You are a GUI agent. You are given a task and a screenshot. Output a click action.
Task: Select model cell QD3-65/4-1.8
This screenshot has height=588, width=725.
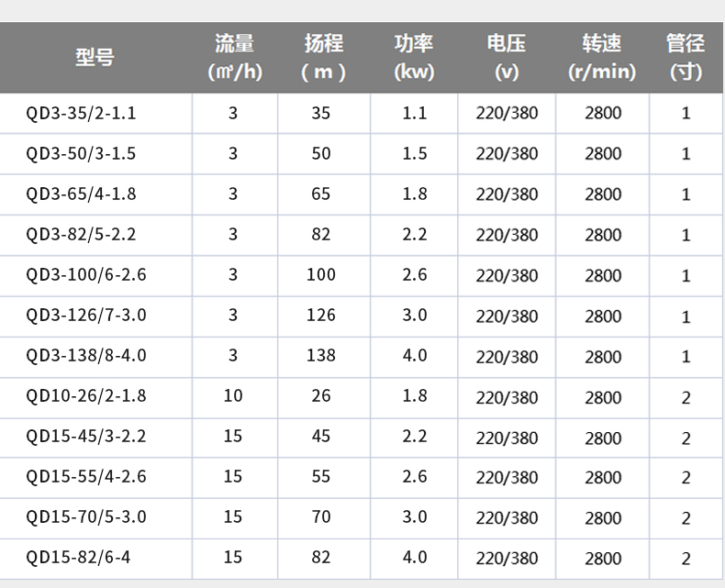click(x=82, y=194)
